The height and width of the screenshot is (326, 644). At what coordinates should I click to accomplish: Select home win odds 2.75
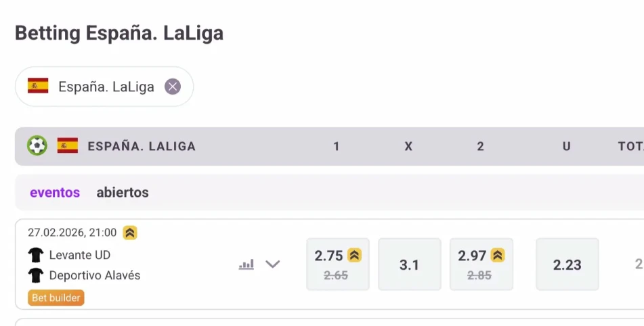click(x=337, y=264)
